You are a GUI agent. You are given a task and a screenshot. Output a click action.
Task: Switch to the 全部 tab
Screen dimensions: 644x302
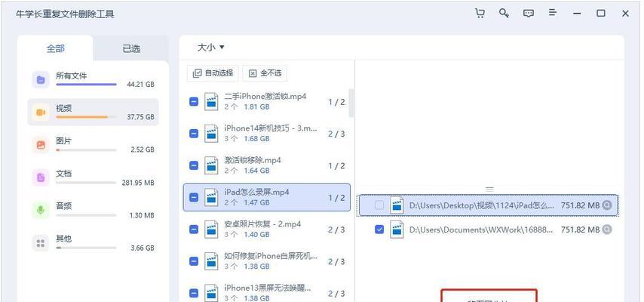click(56, 48)
